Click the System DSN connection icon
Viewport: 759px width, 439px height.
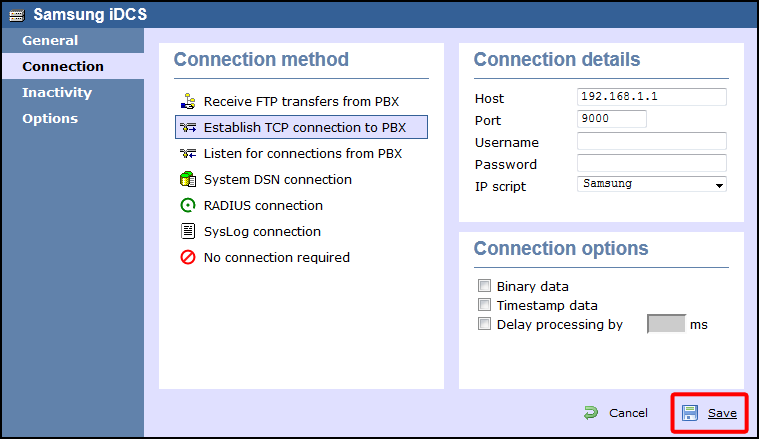click(x=187, y=179)
